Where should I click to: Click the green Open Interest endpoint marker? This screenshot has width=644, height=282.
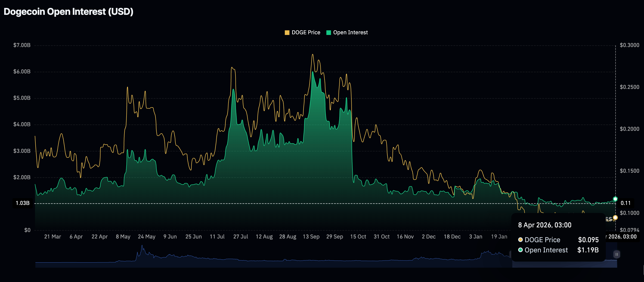[x=615, y=199]
